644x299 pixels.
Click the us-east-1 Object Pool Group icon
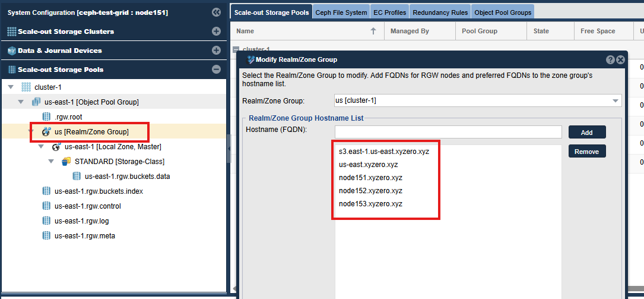[37, 102]
